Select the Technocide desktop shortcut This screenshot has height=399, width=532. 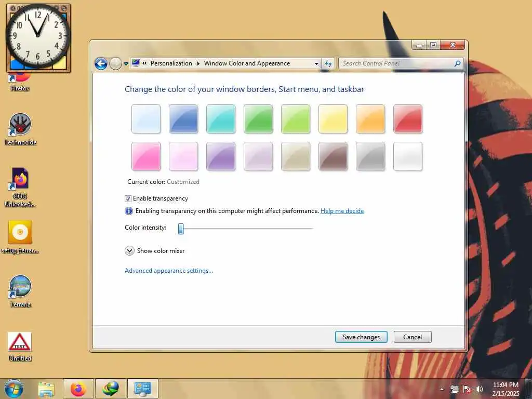(20, 129)
